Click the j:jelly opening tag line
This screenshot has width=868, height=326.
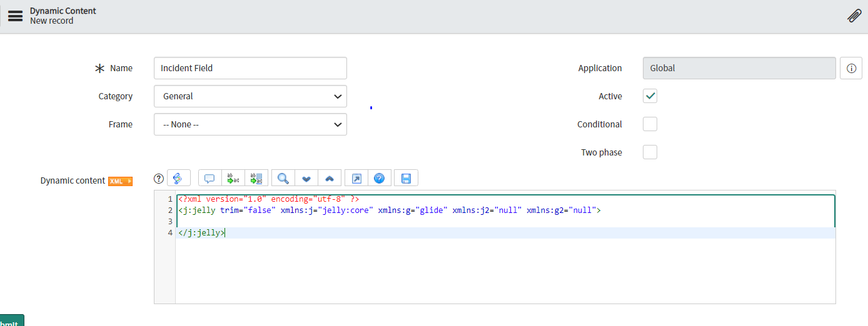point(389,210)
